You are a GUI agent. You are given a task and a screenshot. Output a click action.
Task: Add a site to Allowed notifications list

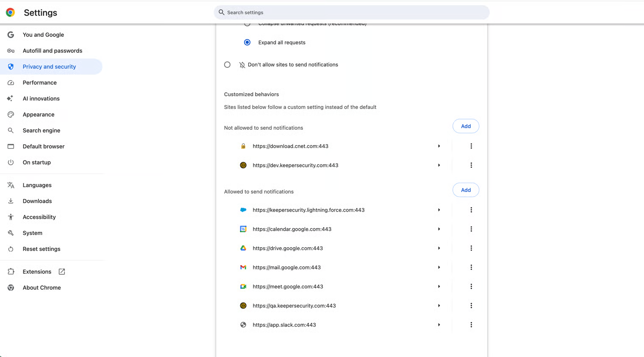[x=466, y=190]
